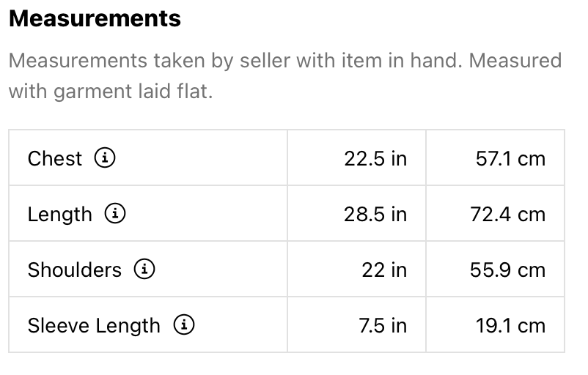Select the Shoulders row label
The image size is (588, 375).
75,270
